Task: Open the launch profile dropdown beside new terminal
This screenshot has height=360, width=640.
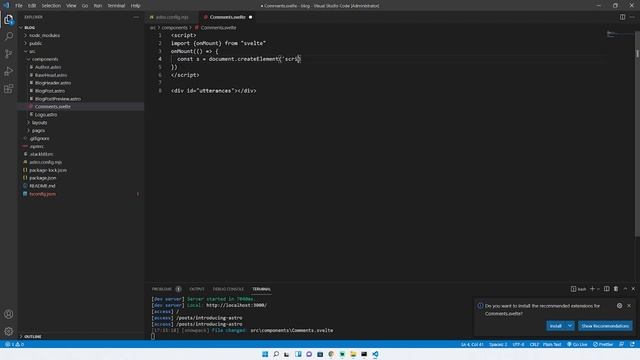Action: 598,289
